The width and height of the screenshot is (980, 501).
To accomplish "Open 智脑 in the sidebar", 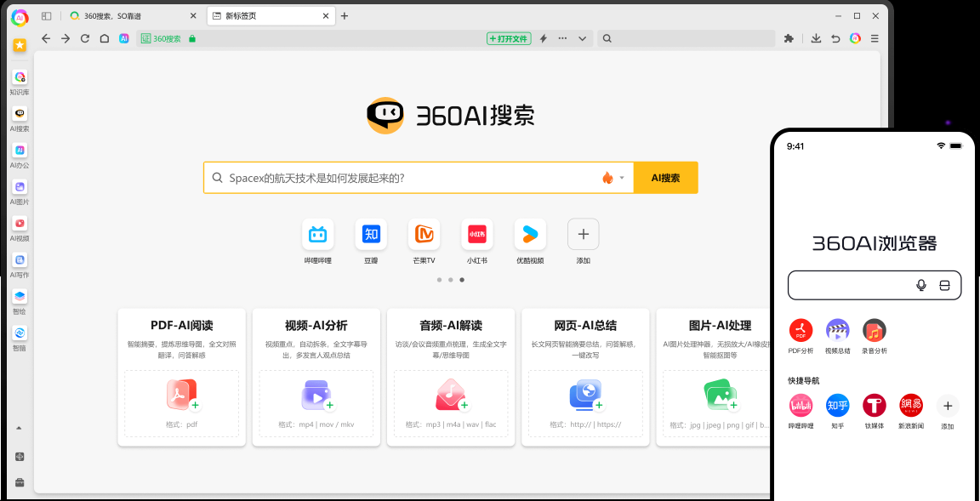I will point(20,338).
